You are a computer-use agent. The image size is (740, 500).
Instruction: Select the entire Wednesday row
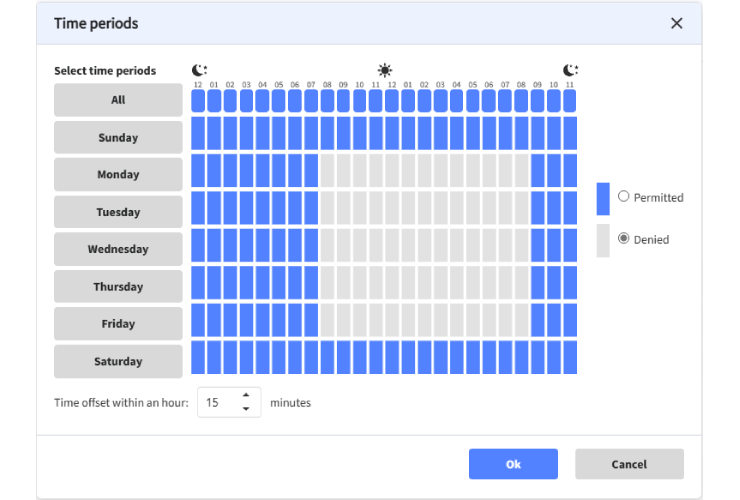(x=118, y=249)
